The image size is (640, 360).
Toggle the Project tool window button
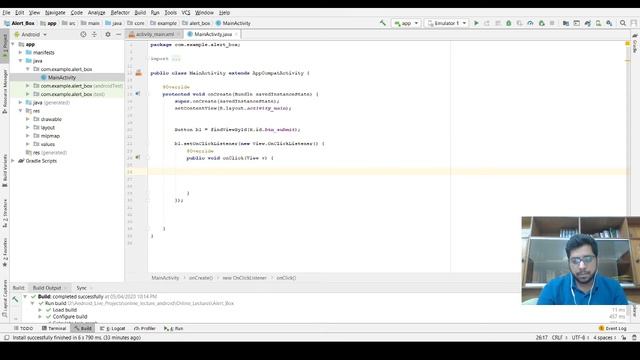[x=4, y=46]
